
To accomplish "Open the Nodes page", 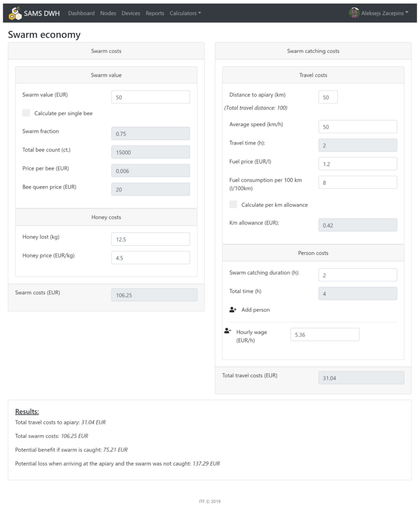I will pyautogui.click(x=108, y=13).
